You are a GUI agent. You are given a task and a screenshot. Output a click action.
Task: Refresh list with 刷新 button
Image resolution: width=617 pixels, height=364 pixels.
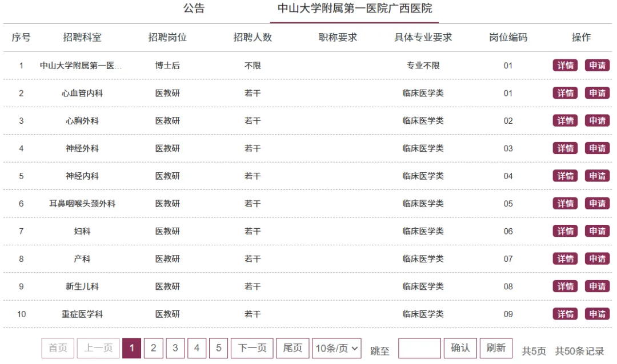click(x=496, y=348)
